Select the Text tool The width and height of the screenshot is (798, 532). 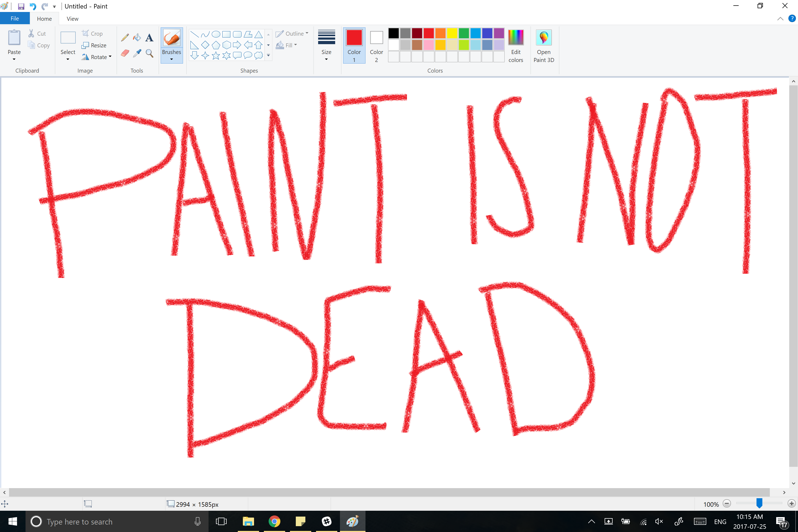pyautogui.click(x=149, y=37)
